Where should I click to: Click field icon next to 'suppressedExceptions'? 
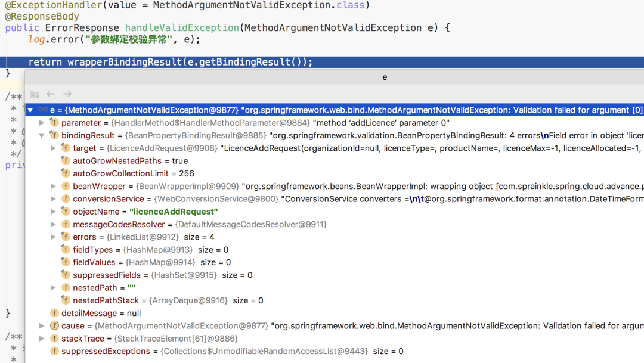(x=54, y=352)
